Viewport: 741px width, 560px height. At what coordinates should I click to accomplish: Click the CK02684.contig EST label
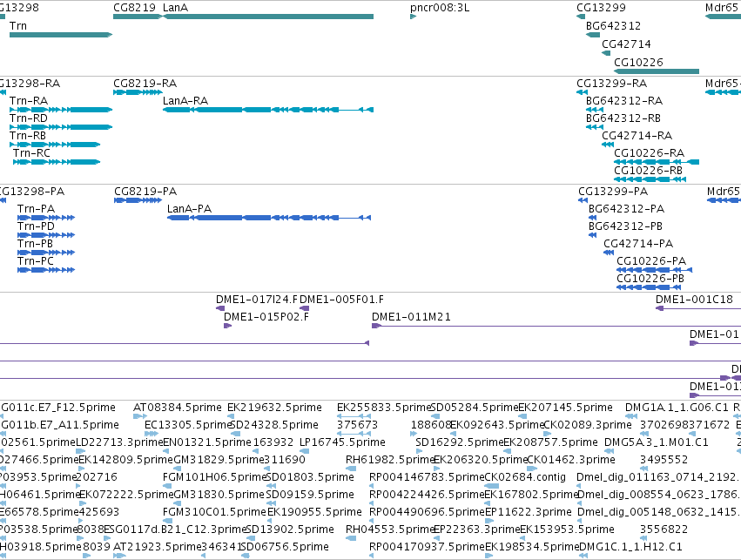coord(525,477)
